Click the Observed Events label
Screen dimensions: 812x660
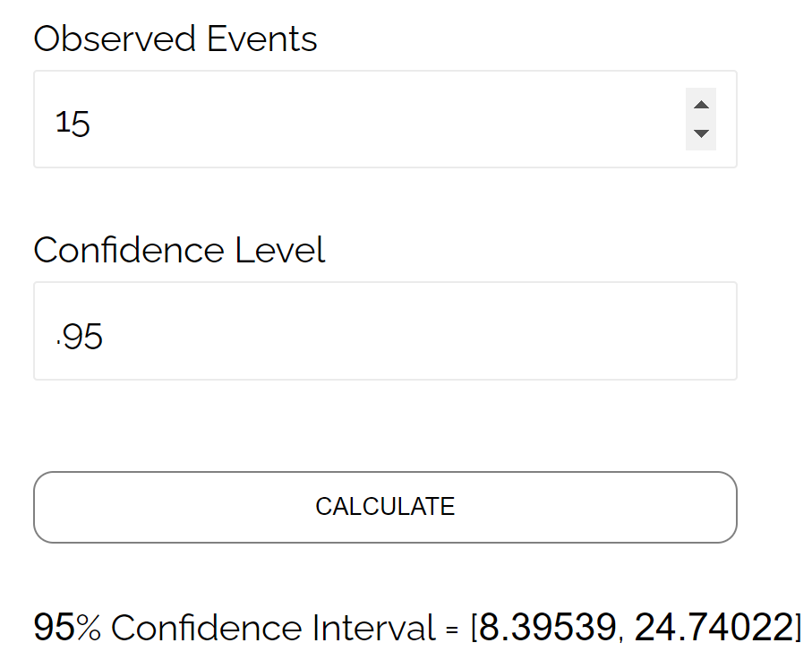click(175, 39)
